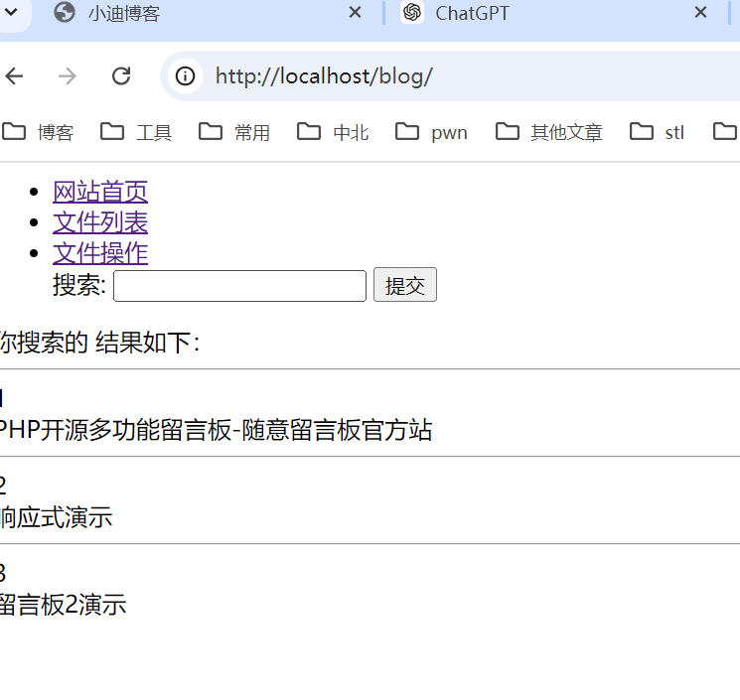Open the 中北 bookmark folder
Viewport: 740px width, 700px height.
(333, 132)
